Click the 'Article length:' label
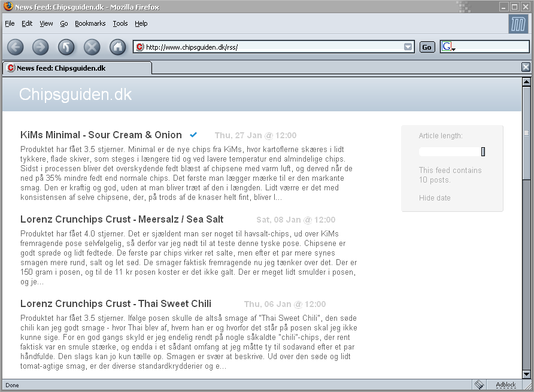Screen dimensions: 534x392 (441, 136)
